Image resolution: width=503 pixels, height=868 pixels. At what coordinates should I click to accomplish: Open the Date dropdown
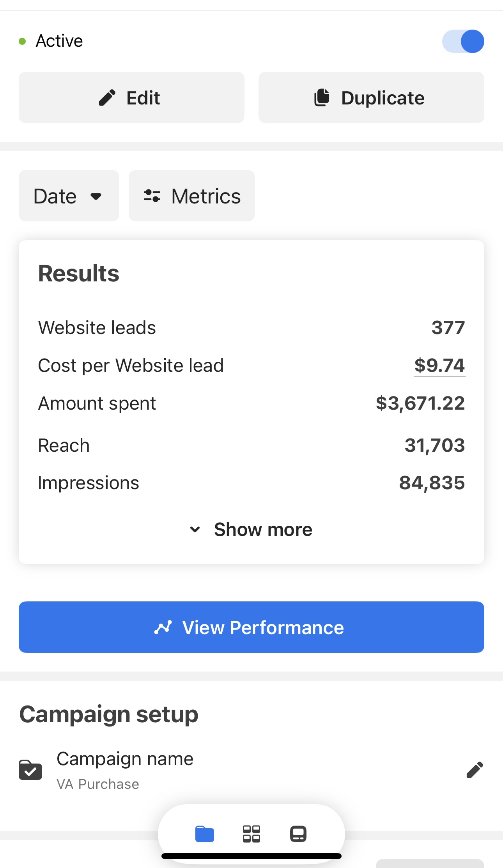(x=69, y=196)
